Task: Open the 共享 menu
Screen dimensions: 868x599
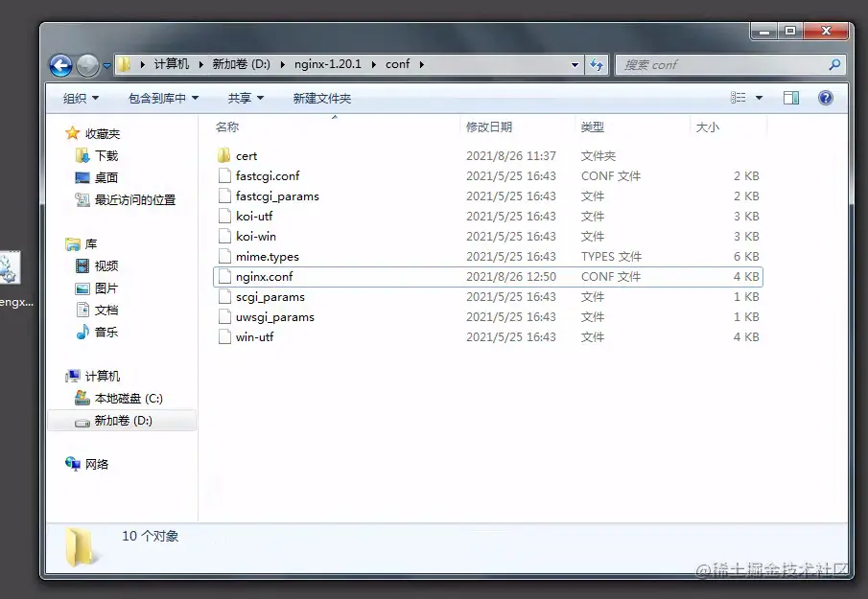Action: pyautogui.click(x=246, y=99)
